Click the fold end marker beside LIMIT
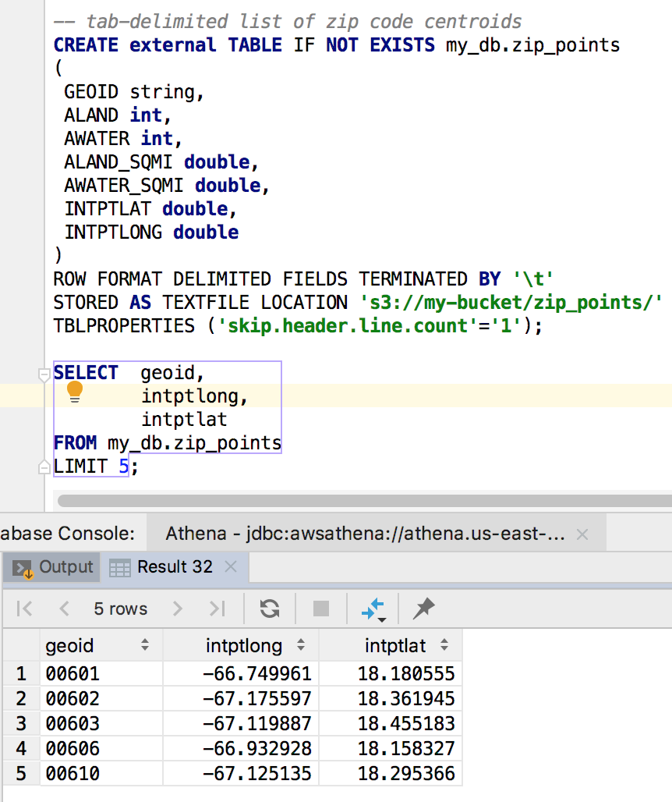Viewport: 672px width, 802px height. [x=44, y=467]
